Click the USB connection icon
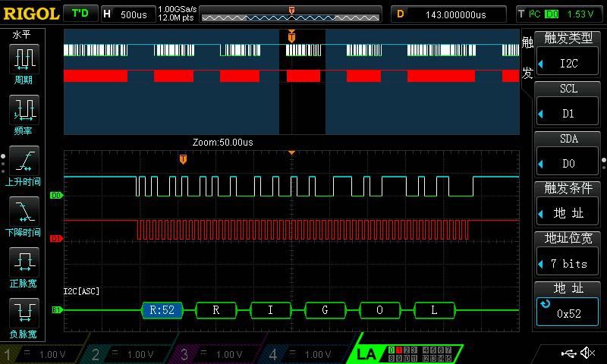The width and height of the screenshot is (607, 364). coord(568,353)
